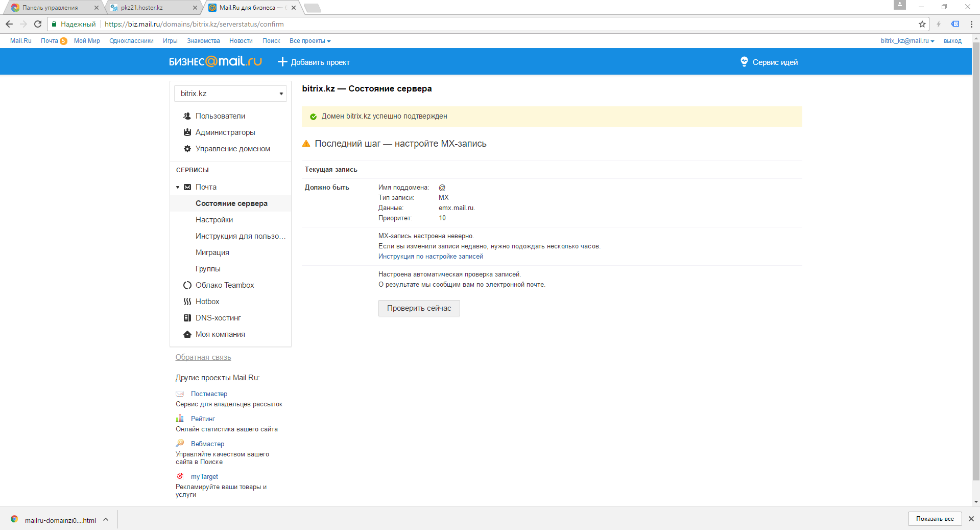Close the pkz21.hoster.kz tab
This screenshot has height=530, width=980.
point(195,8)
